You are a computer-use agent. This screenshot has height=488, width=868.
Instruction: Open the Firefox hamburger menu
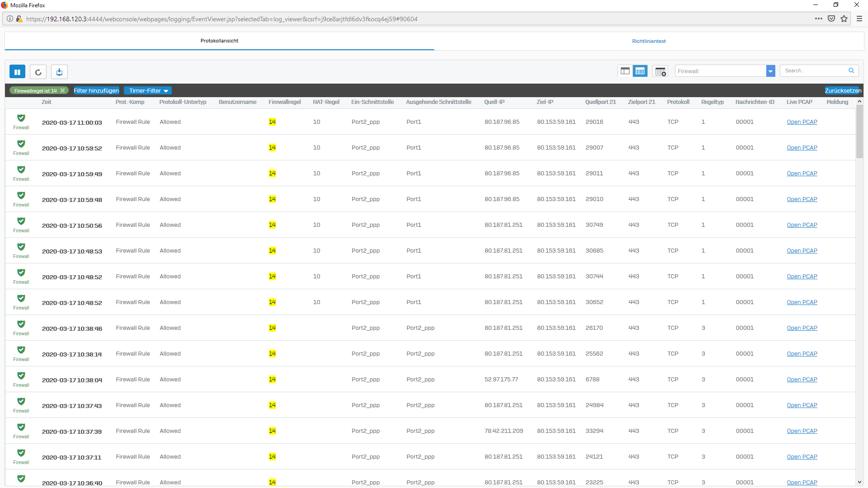[859, 19]
